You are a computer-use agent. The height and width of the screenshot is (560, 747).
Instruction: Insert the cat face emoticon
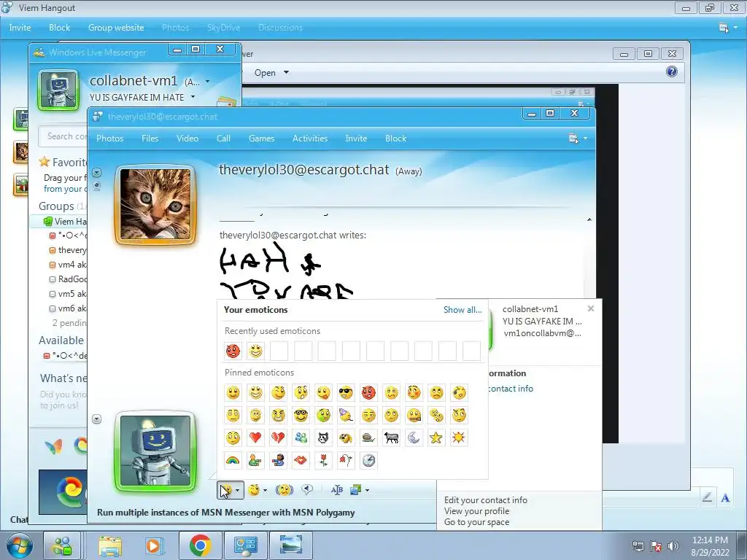[323, 437]
